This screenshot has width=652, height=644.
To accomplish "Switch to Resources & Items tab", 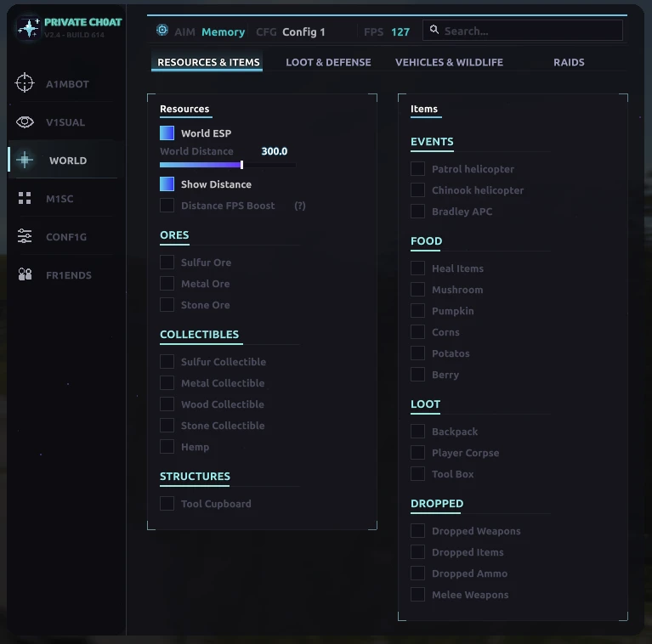I will click(208, 62).
